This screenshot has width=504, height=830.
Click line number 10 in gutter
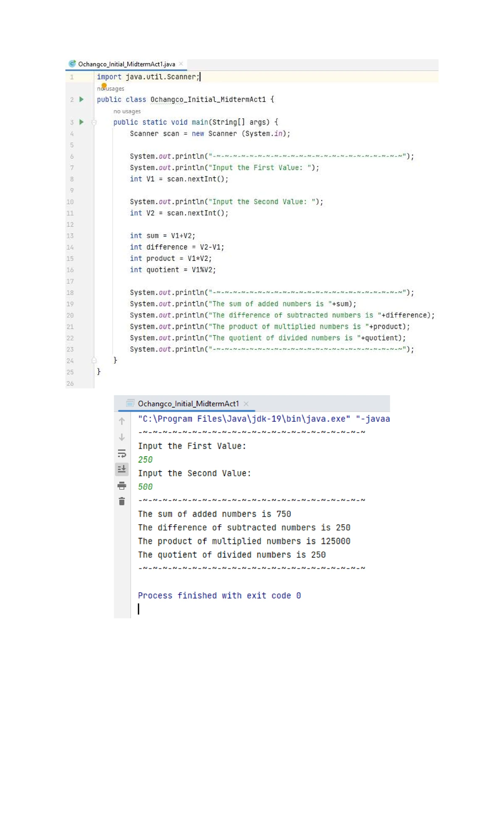coord(70,202)
